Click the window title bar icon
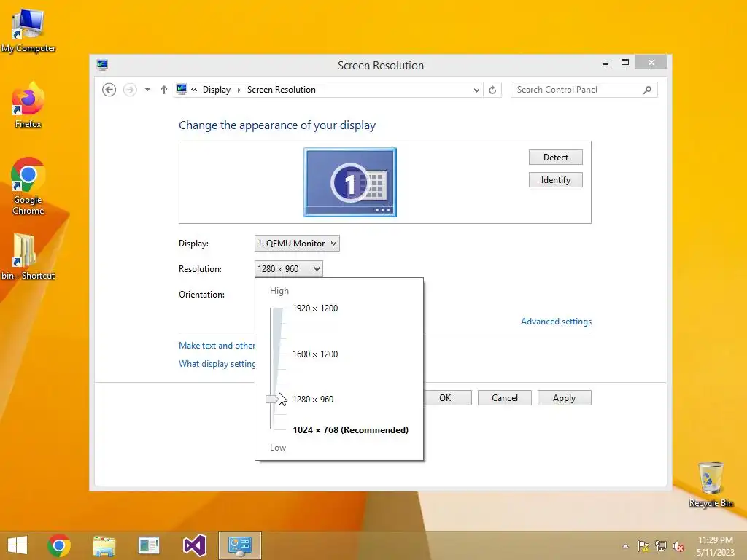This screenshot has height=560, width=747. coord(102,65)
